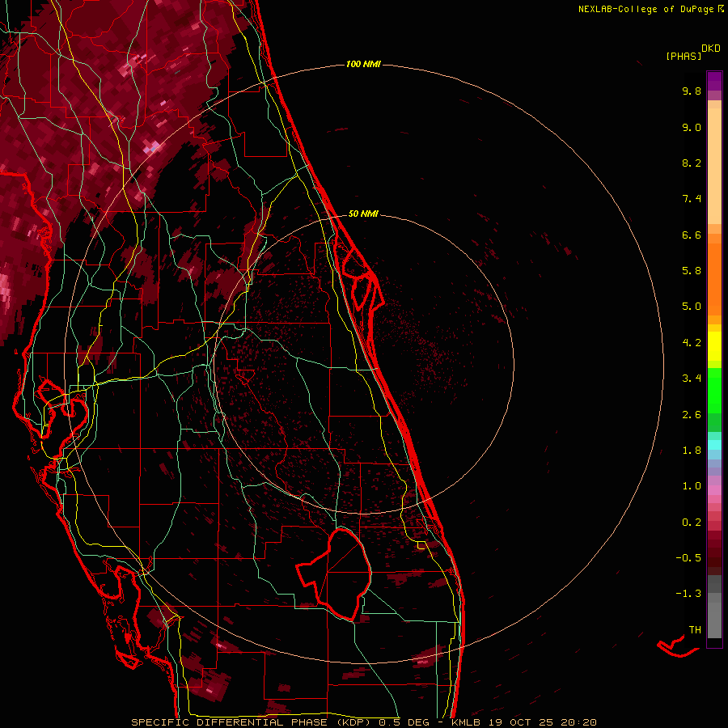Viewport: 728px width, 728px height.
Task: Click the 6.6 scale value
Action: (x=692, y=235)
